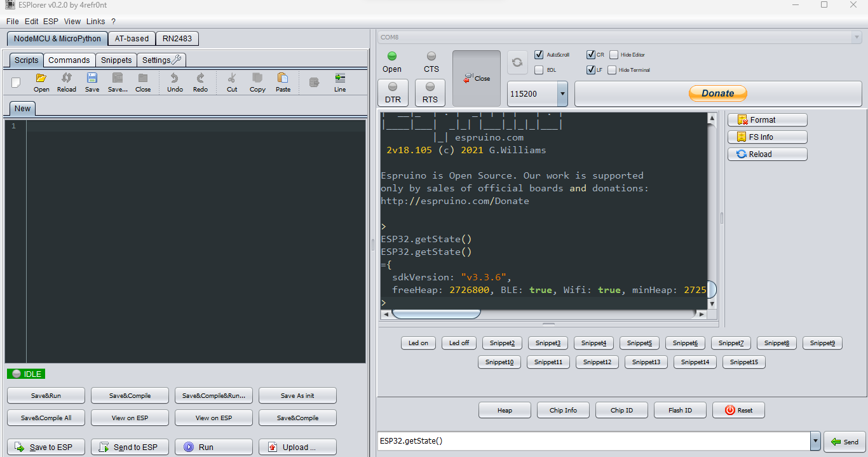This screenshot has width=868, height=457.
Task: Click the Run script button
Action: pyautogui.click(x=214, y=447)
